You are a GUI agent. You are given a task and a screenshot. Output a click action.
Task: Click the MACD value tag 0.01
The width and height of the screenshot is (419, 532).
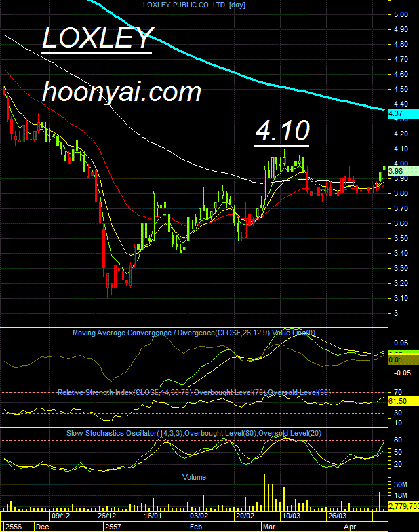tap(403, 360)
